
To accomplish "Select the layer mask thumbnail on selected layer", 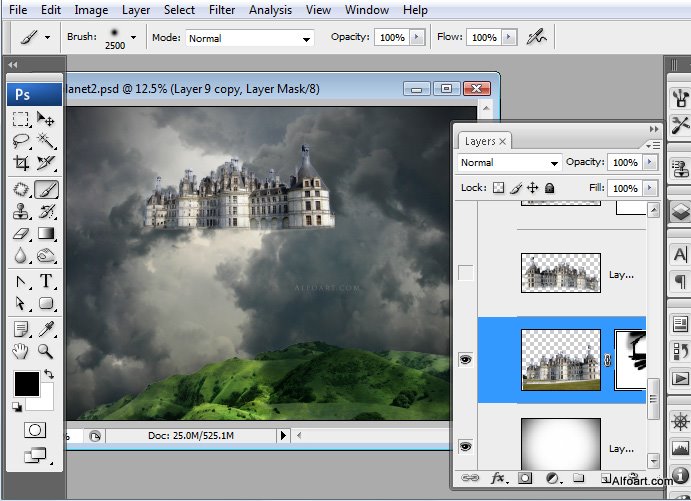I will pyautogui.click(x=630, y=360).
